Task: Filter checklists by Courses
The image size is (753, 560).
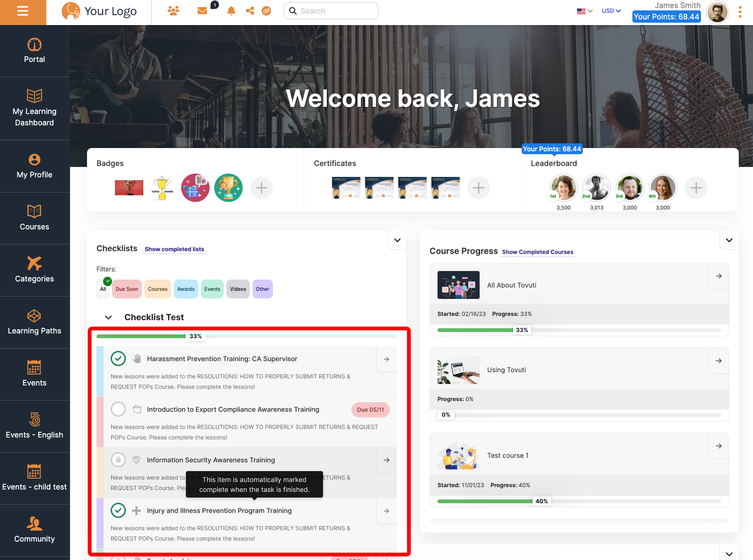Action: click(158, 289)
